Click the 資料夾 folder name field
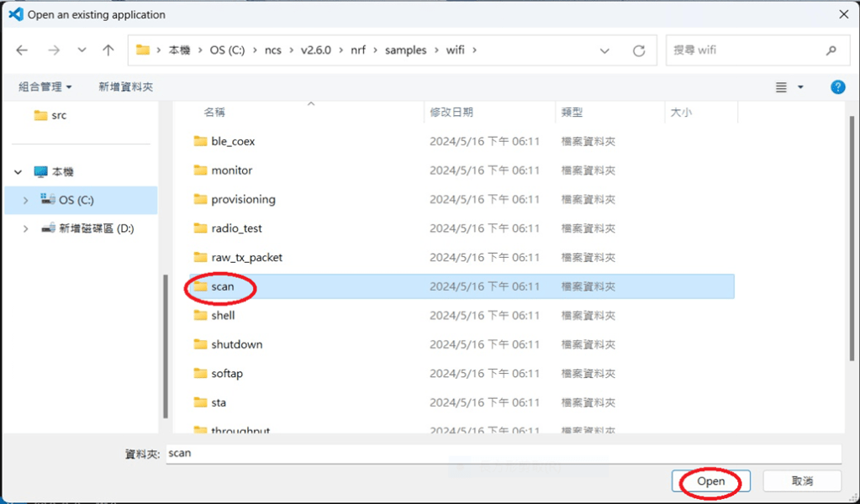This screenshot has width=860, height=504. pyautogui.click(x=504, y=454)
